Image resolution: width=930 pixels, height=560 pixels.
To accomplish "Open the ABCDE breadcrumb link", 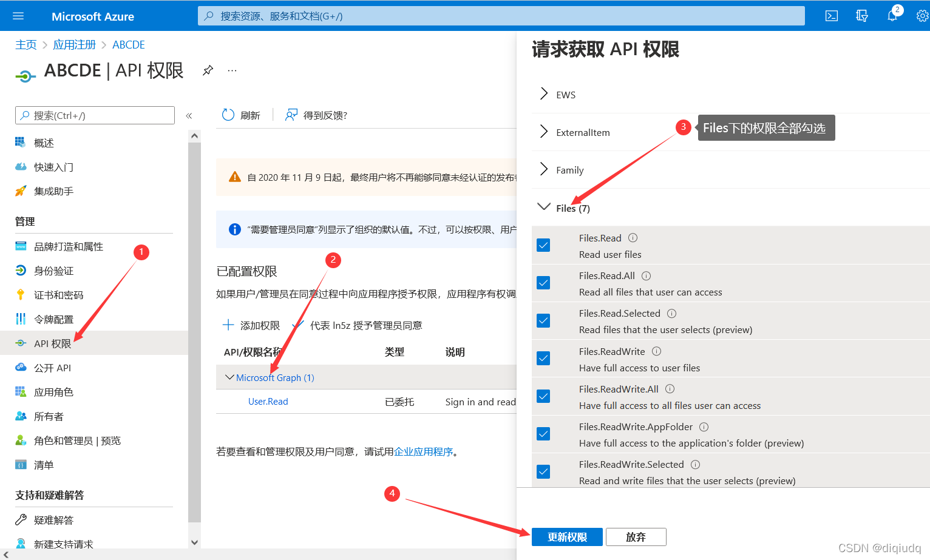I will [129, 44].
